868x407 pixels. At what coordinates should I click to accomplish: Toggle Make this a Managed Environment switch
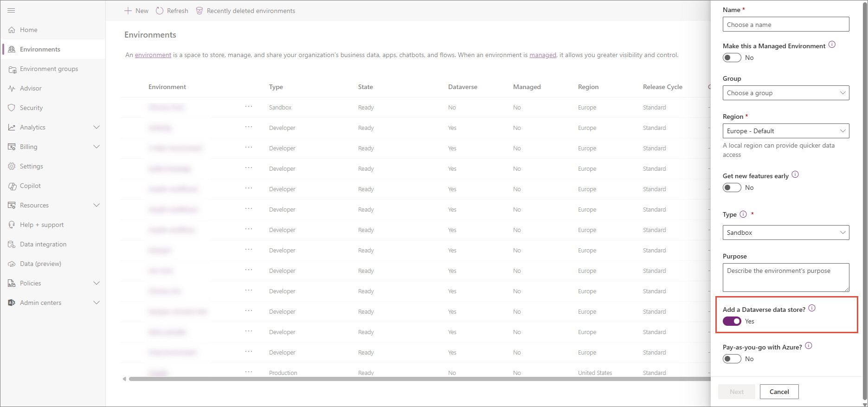[732, 58]
